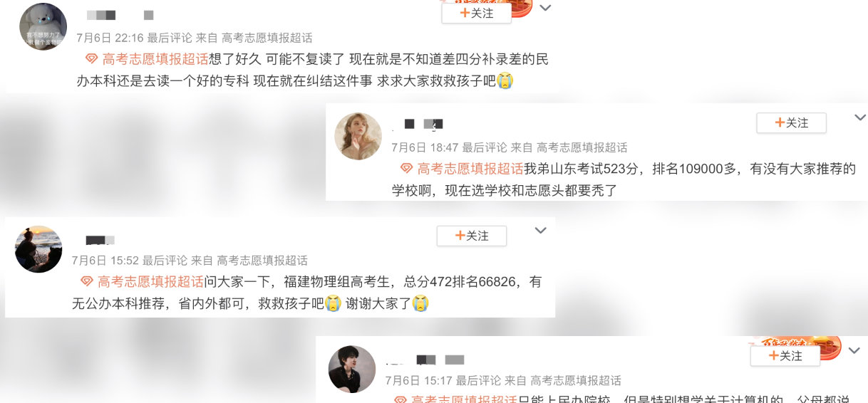Open the blonde woman avatar profile
Screen dimensions: 868x403
pyautogui.click(x=358, y=136)
